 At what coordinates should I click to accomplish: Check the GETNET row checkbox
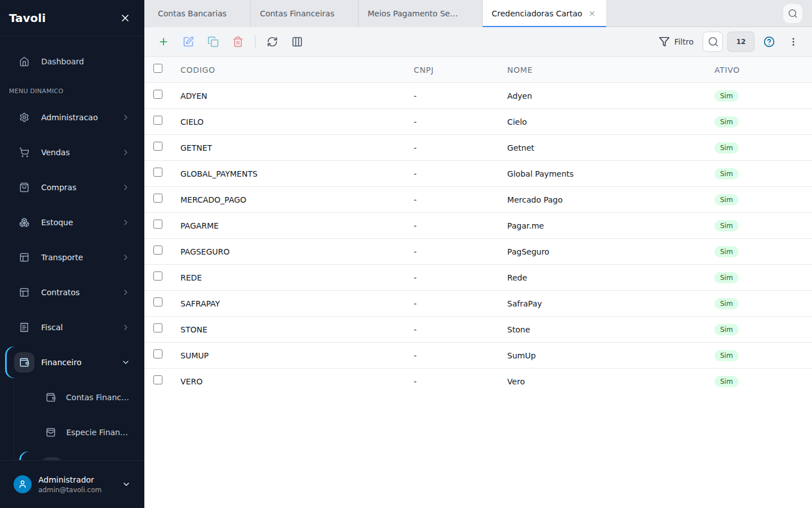158,146
